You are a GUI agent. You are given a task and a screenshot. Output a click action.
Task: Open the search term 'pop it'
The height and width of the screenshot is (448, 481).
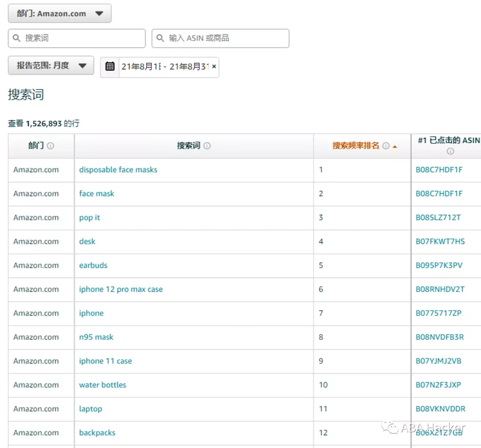tap(90, 218)
